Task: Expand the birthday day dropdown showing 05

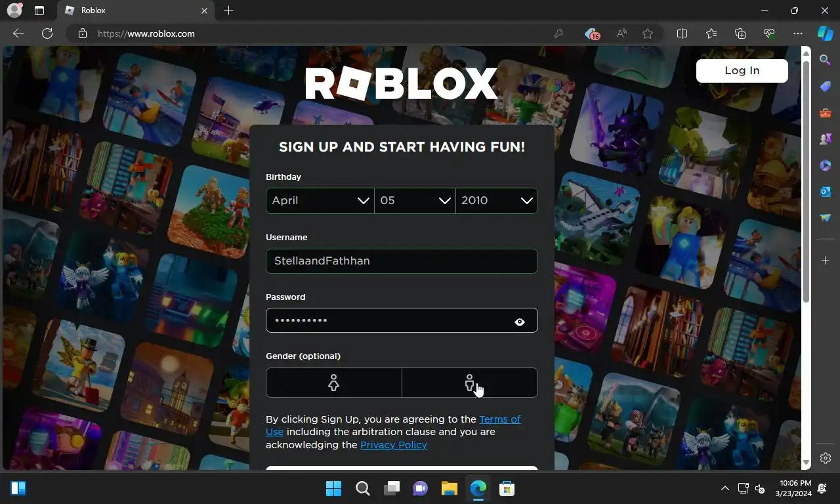Action: click(x=415, y=201)
